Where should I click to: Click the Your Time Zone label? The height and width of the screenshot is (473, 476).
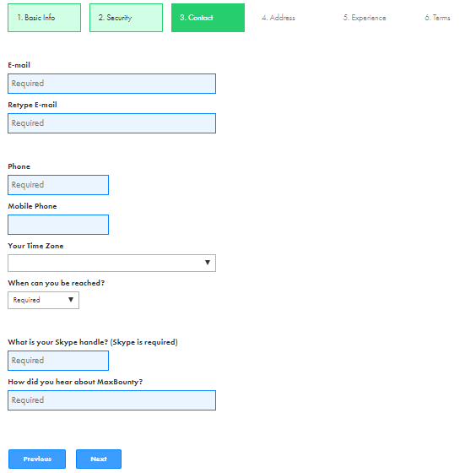[35, 246]
